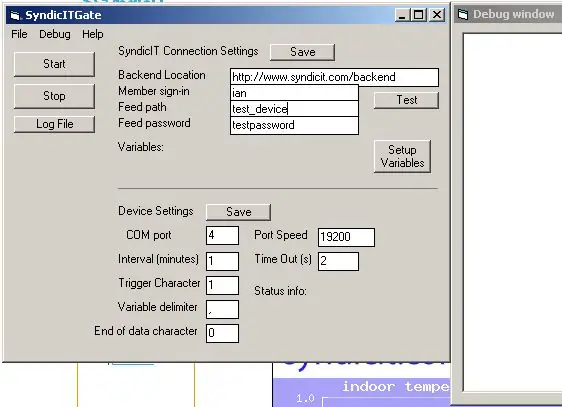Save SyndicIT Connection Settings
562x407 pixels.
pyautogui.click(x=303, y=52)
